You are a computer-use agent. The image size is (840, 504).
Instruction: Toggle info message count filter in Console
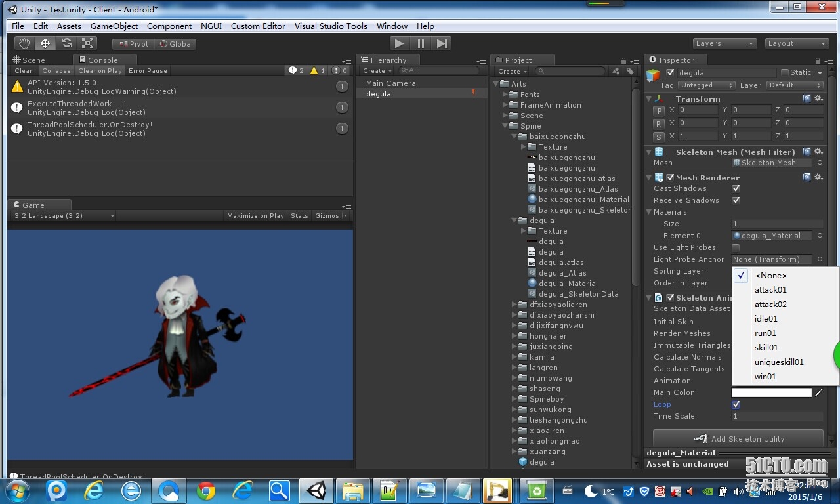(x=297, y=70)
